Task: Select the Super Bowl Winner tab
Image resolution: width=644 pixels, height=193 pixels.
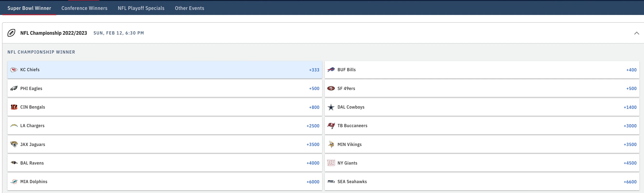Action: [x=29, y=8]
